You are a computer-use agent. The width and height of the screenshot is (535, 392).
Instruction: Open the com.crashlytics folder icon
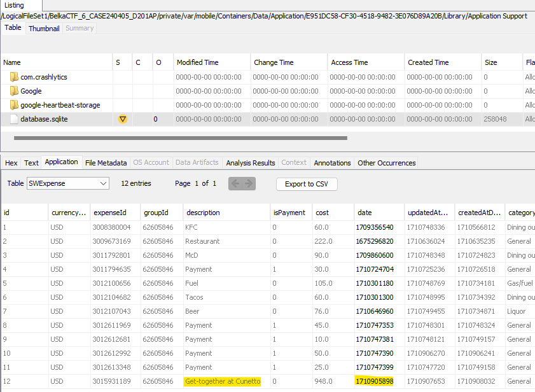tap(14, 77)
